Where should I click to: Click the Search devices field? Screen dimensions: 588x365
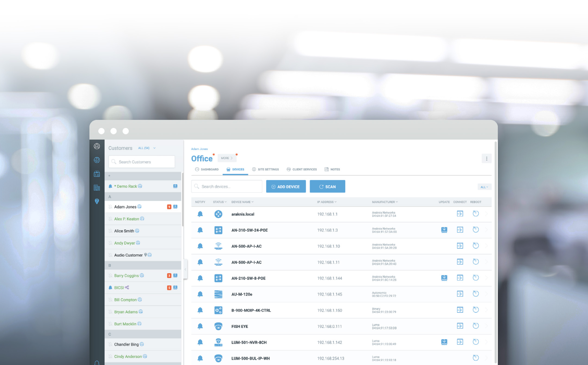point(227,187)
